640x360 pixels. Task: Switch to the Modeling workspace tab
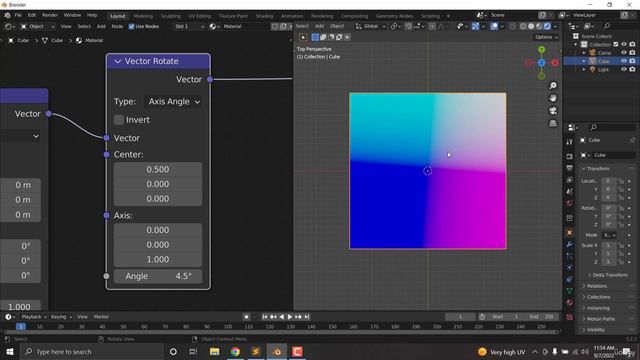(143, 16)
